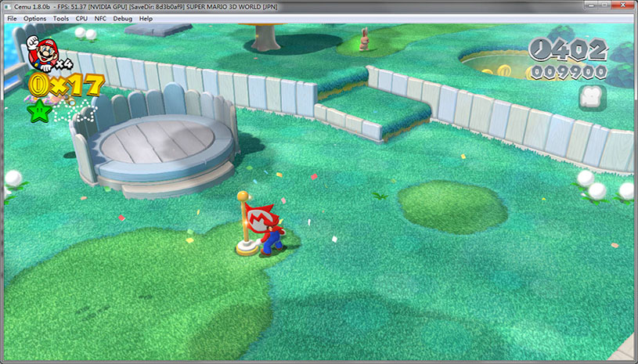Screen dimensions: 638x364
Task: Click the 009900 score display
Action: [x=568, y=72]
